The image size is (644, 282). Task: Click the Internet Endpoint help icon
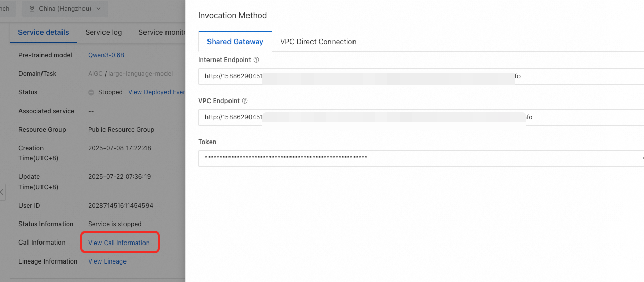point(256,60)
